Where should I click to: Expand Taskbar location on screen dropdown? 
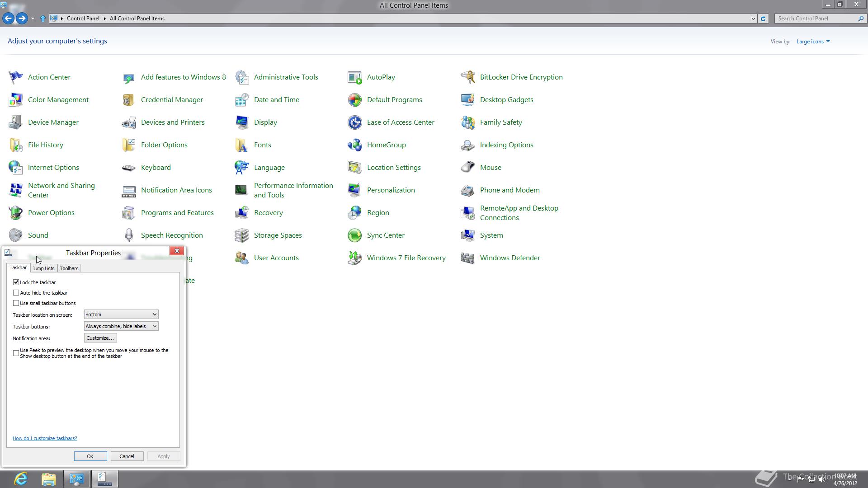(x=121, y=314)
